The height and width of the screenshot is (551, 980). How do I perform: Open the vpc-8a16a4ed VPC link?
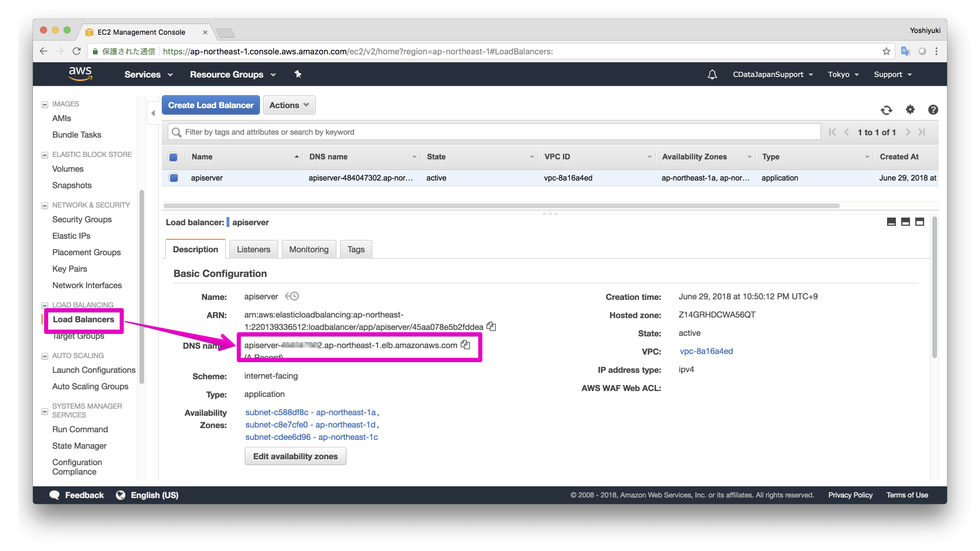coord(706,351)
